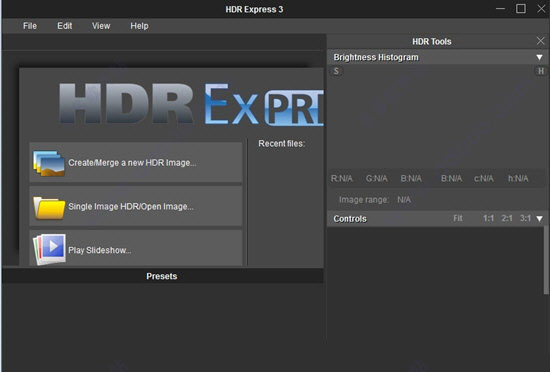Open the View menu

(x=101, y=26)
